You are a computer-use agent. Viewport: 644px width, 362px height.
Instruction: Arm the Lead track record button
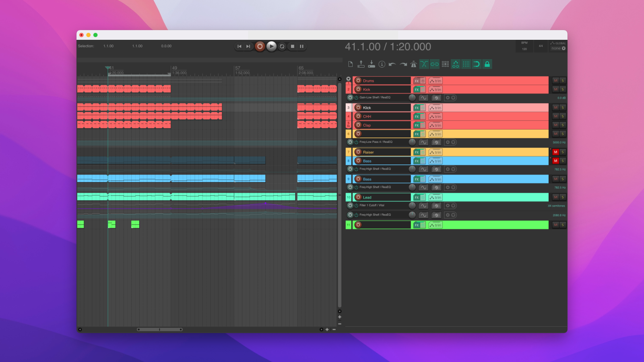pyautogui.click(x=358, y=197)
